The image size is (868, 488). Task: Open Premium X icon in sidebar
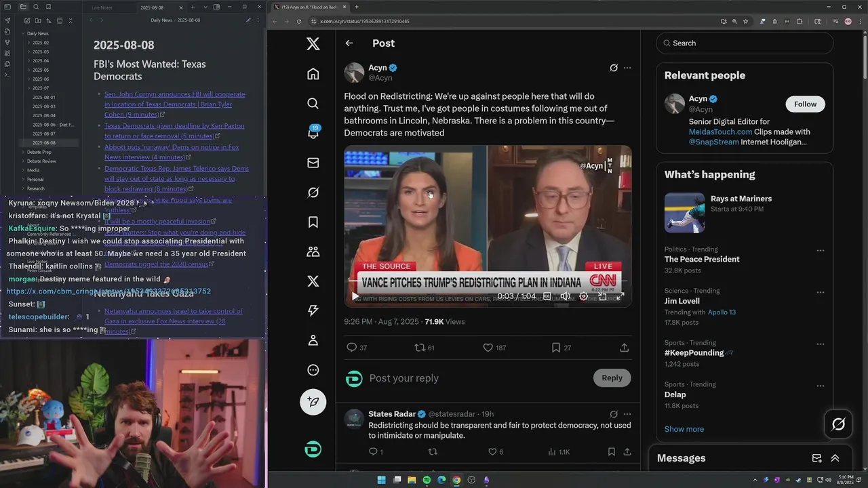click(x=313, y=281)
